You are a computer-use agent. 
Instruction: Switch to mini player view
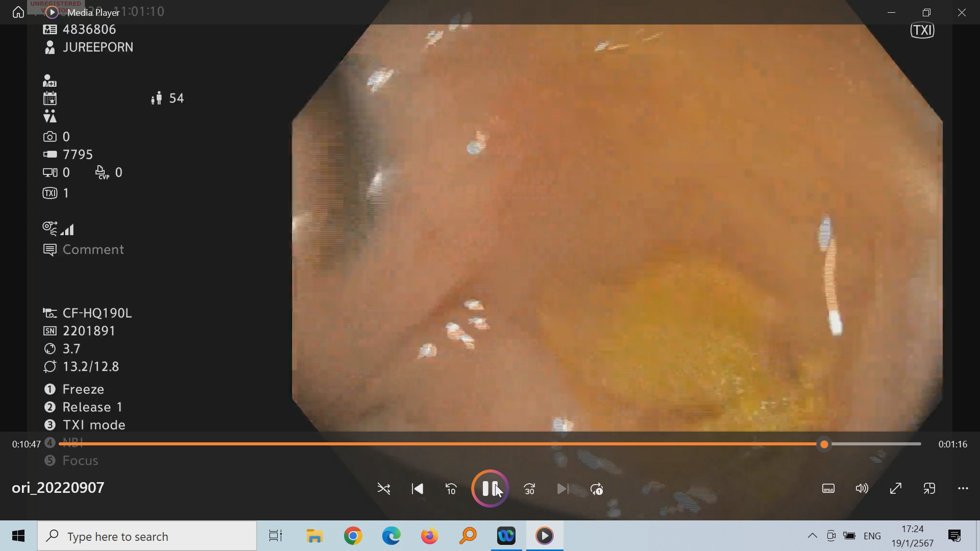929,489
